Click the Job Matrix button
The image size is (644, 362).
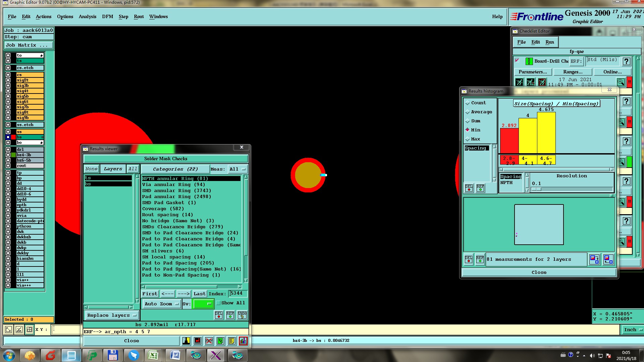pos(29,45)
